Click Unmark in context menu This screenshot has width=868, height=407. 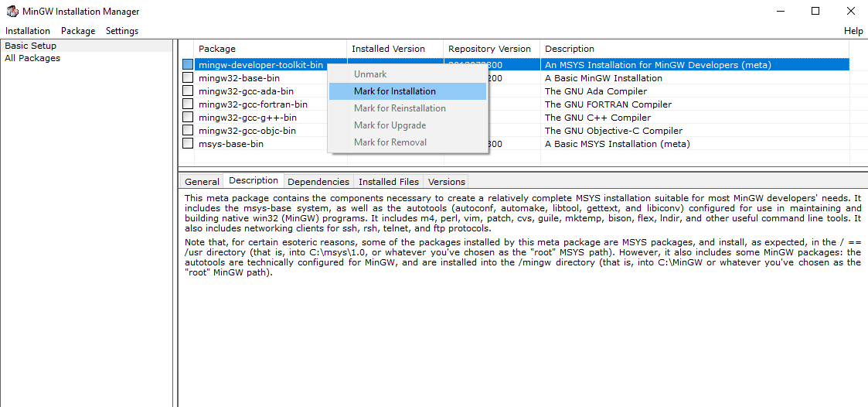[x=407, y=74]
